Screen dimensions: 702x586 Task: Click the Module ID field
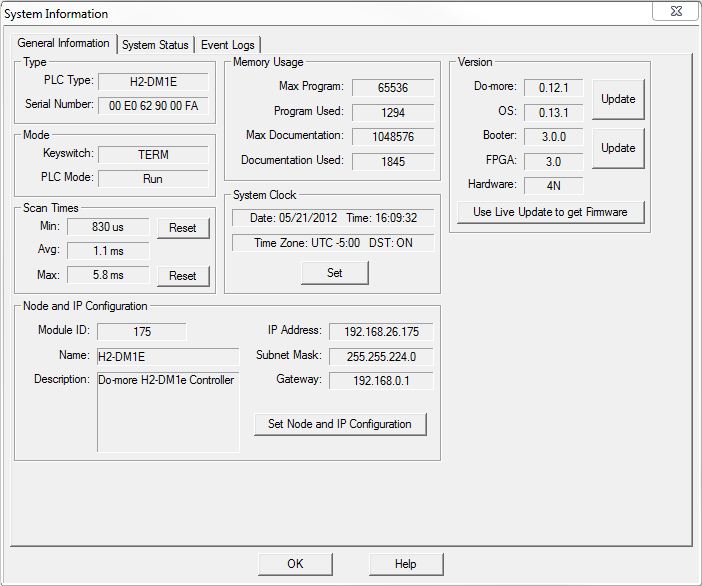click(x=141, y=331)
